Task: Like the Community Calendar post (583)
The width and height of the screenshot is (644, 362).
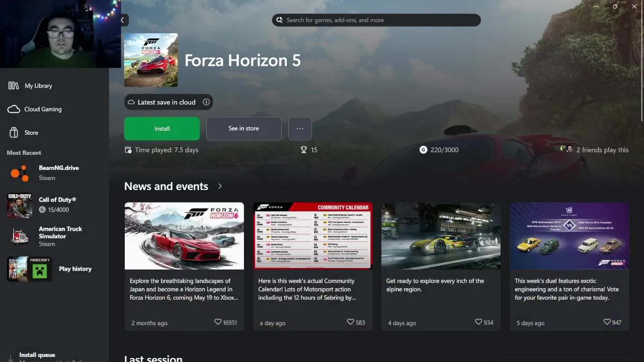Action: [x=350, y=322]
